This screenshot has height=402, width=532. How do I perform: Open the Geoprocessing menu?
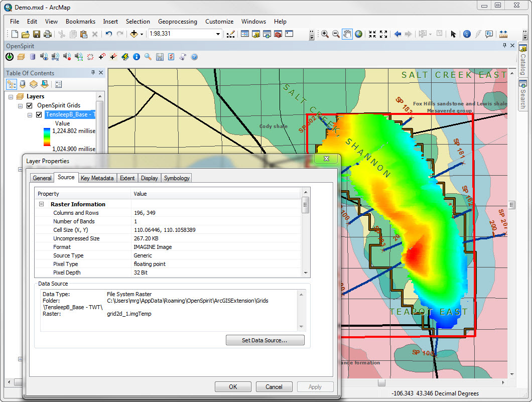[177, 22]
